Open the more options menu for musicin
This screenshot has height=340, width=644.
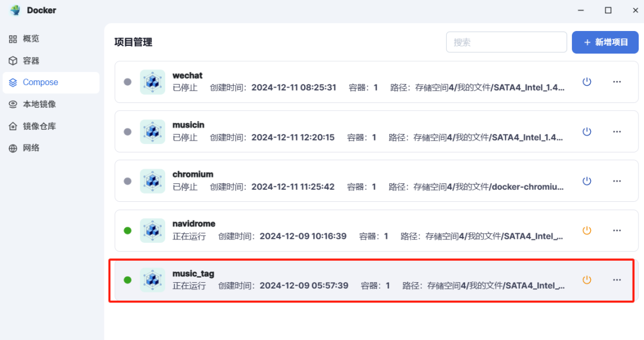(617, 132)
